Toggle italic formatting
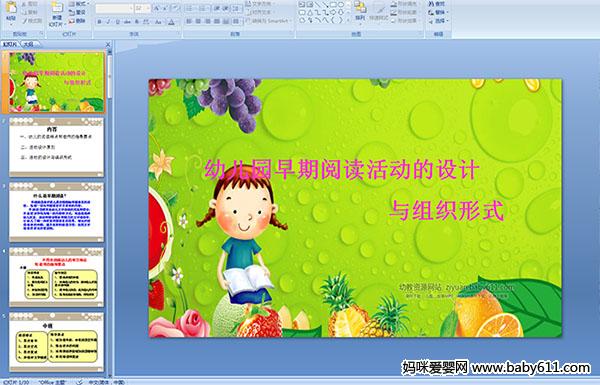Screen dimensions: 600x385 click(109, 22)
